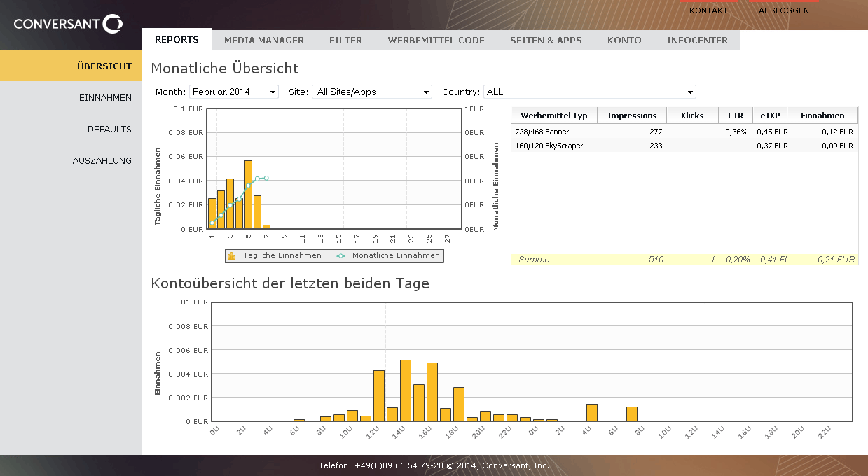This screenshot has width=868, height=476.
Task: Expand the Site selector All Sites/Apps
Action: [372, 92]
